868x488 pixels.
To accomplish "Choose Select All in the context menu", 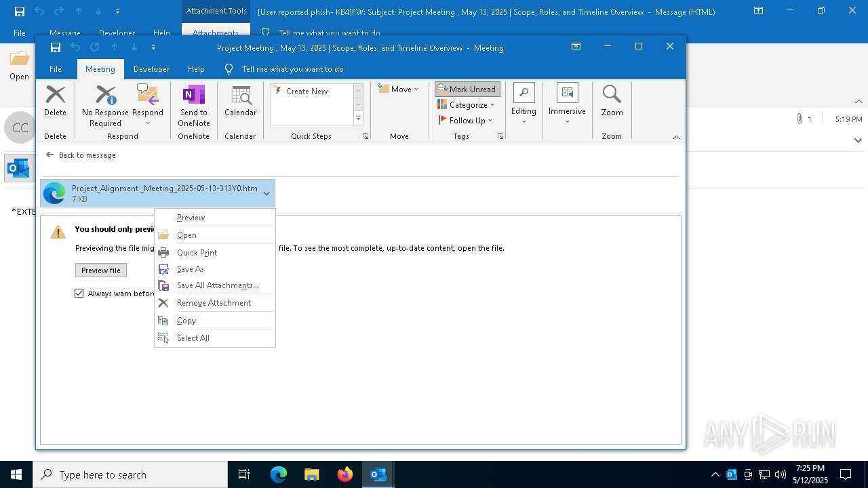I will point(214,338).
